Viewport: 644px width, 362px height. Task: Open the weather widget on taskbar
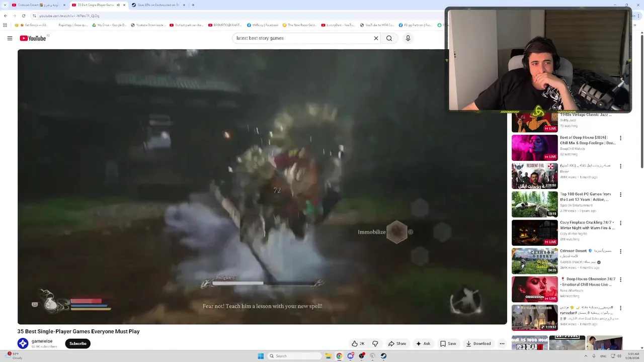pos(14,356)
